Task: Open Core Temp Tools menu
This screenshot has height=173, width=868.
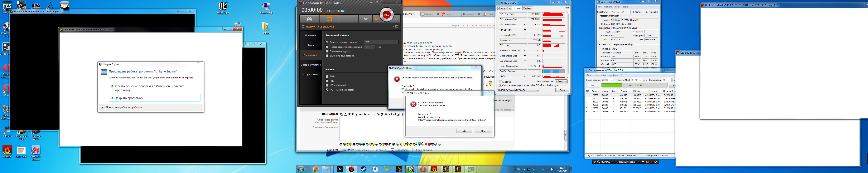Action: click(618, 7)
